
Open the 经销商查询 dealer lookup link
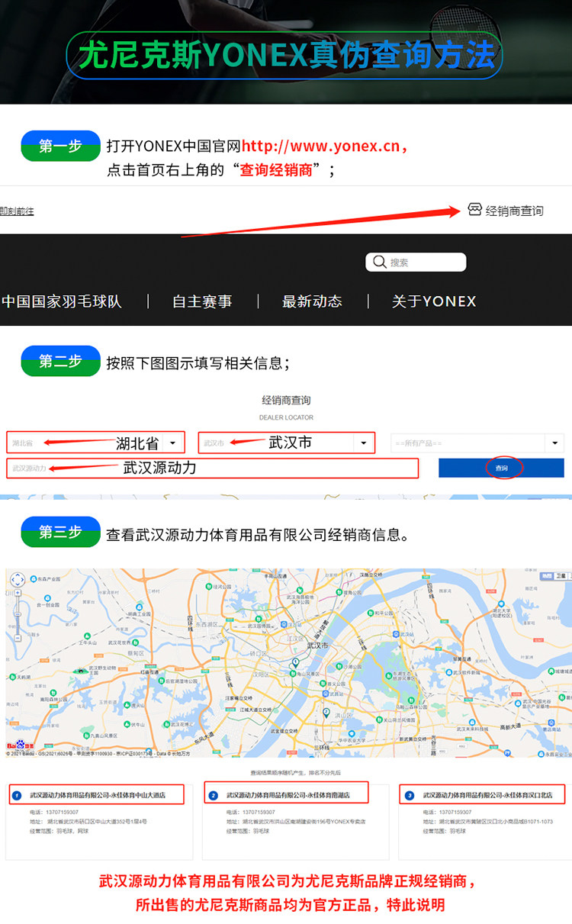(514, 211)
